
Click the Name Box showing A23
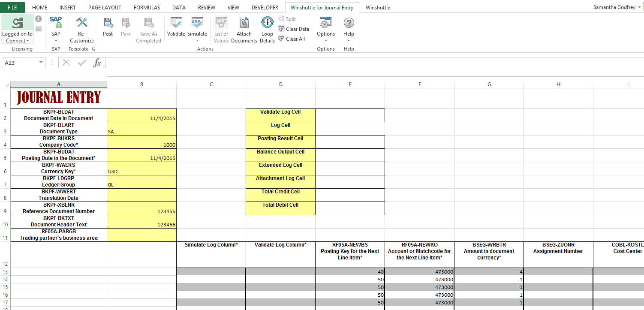point(20,63)
